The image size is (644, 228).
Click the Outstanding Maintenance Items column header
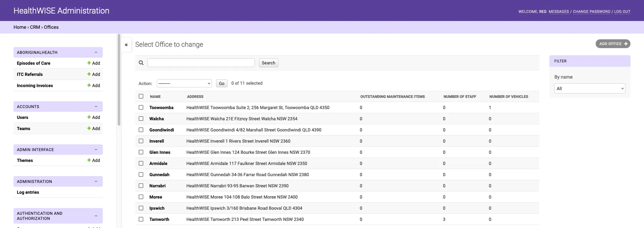click(392, 97)
